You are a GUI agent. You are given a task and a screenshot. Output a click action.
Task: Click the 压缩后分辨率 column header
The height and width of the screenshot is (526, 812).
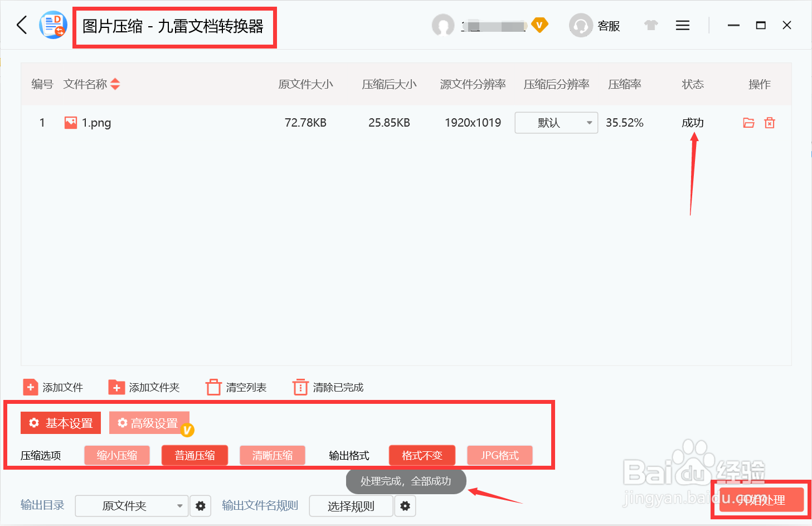pyautogui.click(x=557, y=84)
